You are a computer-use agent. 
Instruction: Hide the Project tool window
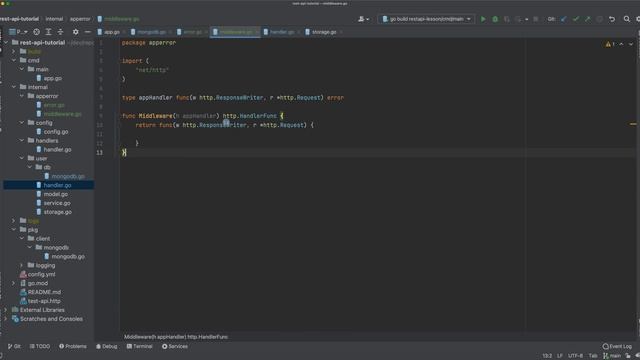tap(87, 32)
